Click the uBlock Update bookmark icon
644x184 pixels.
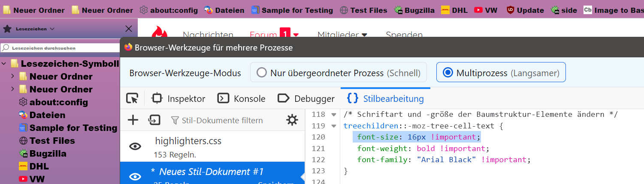[511, 10]
